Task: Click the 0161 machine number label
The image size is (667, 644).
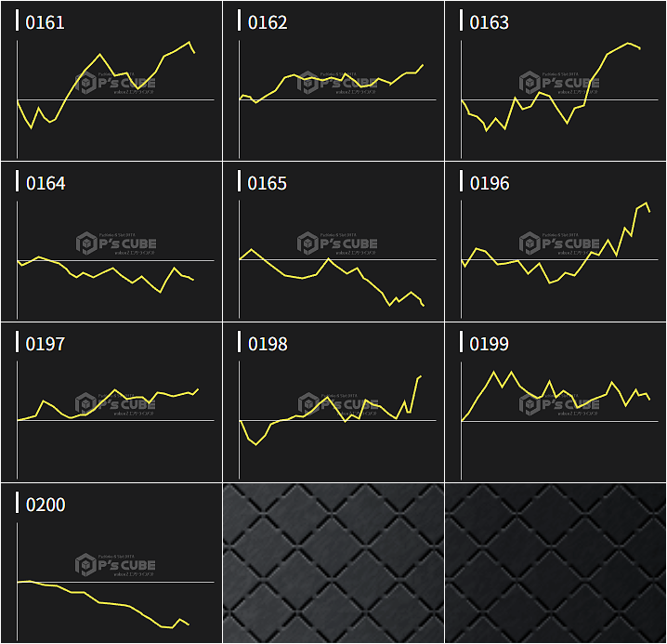Action: (x=45, y=22)
